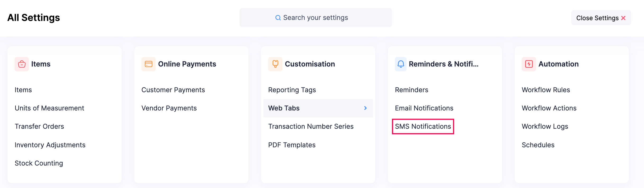The image size is (644, 188).
Task: Open Stock Counting settings
Action: pos(39,163)
